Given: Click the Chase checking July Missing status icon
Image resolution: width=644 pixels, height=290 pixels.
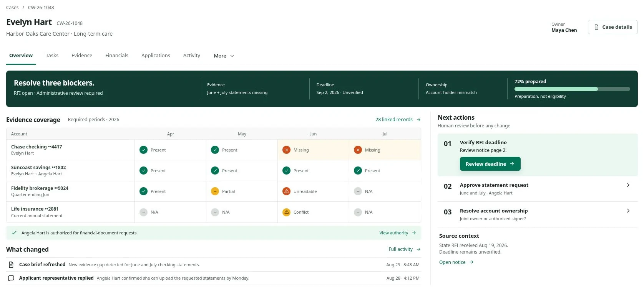Looking at the screenshot, I should (358, 150).
